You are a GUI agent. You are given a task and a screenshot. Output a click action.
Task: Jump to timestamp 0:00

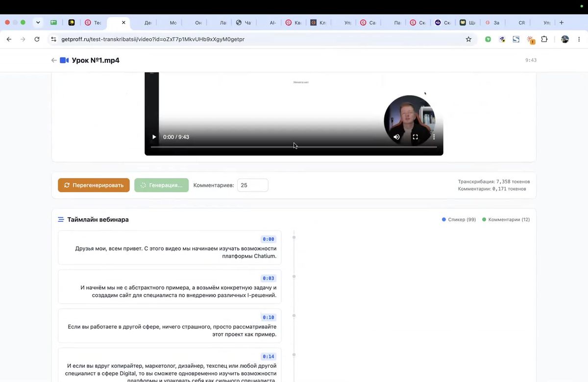coord(269,239)
